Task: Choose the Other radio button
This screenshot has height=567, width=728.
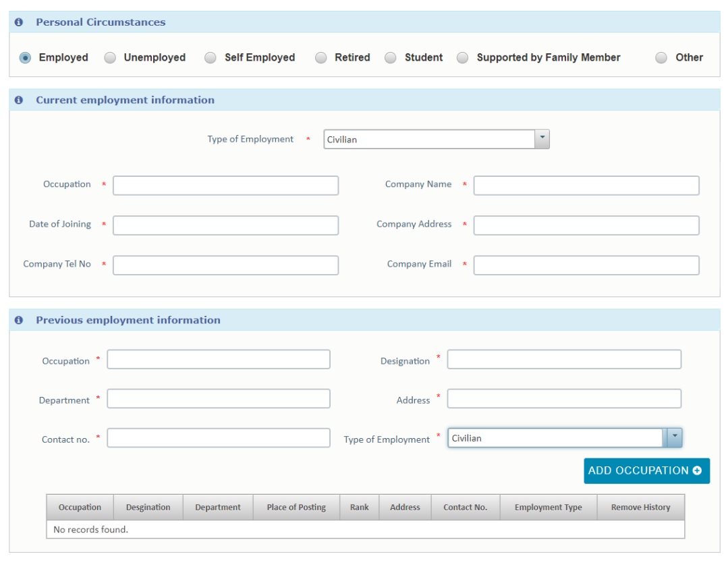Action: 661,57
